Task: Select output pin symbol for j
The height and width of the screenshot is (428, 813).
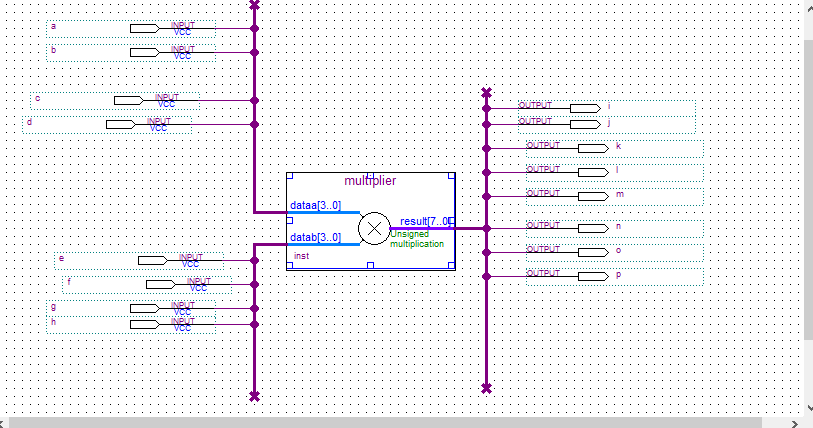Action: coord(585,125)
